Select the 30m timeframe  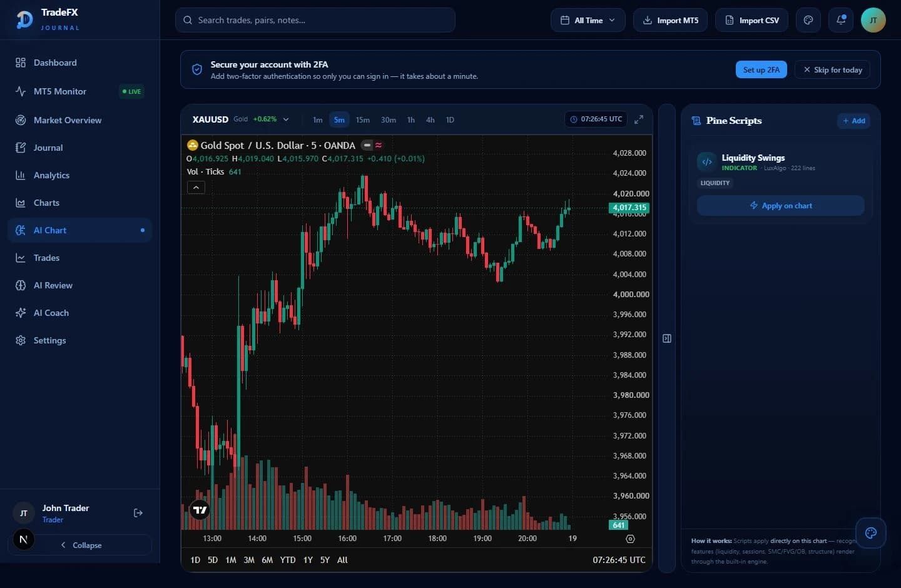[x=389, y=119]
